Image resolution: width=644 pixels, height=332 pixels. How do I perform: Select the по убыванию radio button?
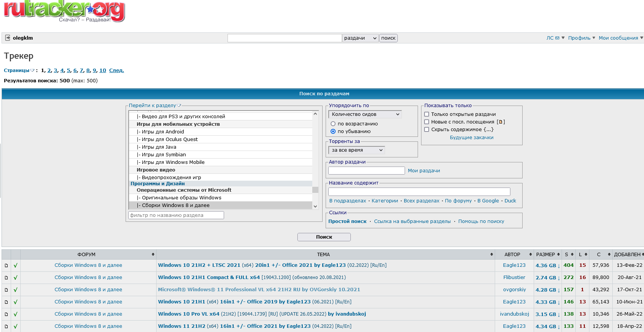point(333,132)
